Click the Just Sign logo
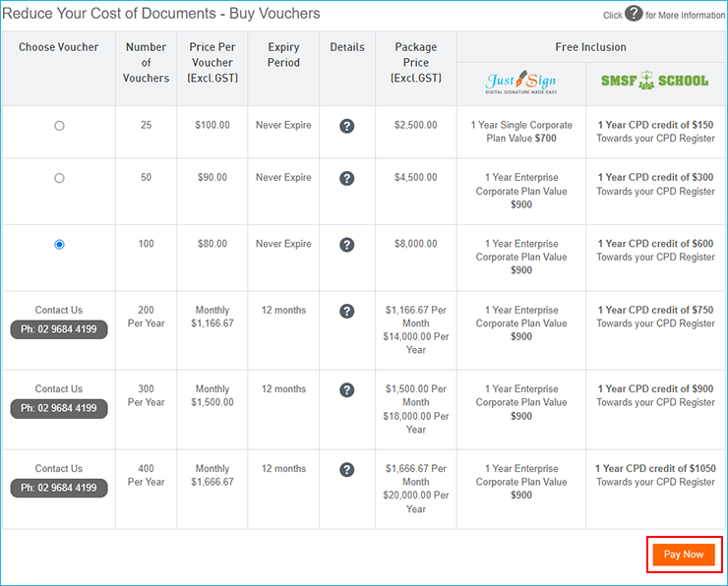 (x=520, y=82)
